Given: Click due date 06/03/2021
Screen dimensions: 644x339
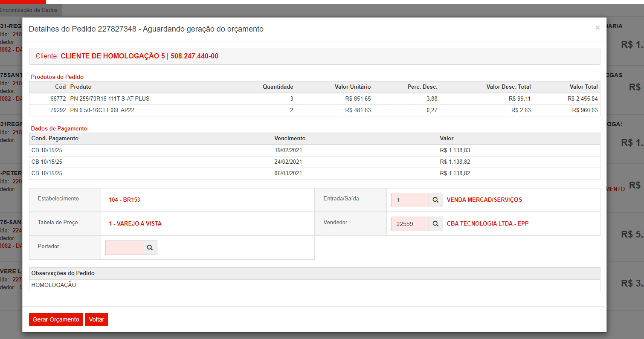Looking at the screenshot, I should [x=288, y=173].
